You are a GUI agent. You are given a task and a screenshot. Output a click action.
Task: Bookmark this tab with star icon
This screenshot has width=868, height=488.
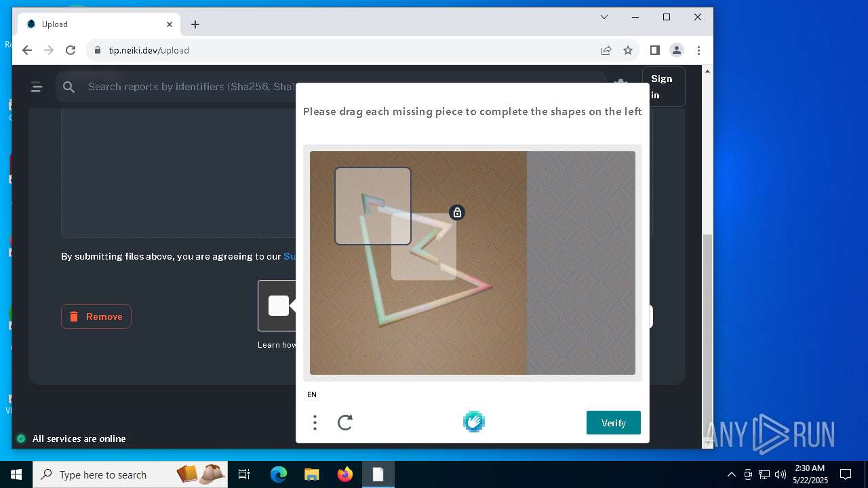pos(628,50)
